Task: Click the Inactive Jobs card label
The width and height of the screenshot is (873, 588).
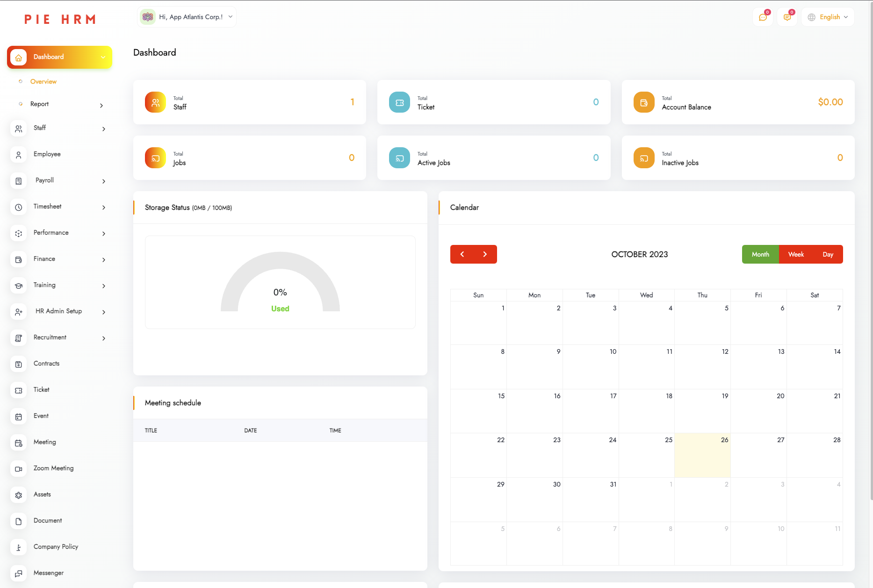Action: pos(680,163)
